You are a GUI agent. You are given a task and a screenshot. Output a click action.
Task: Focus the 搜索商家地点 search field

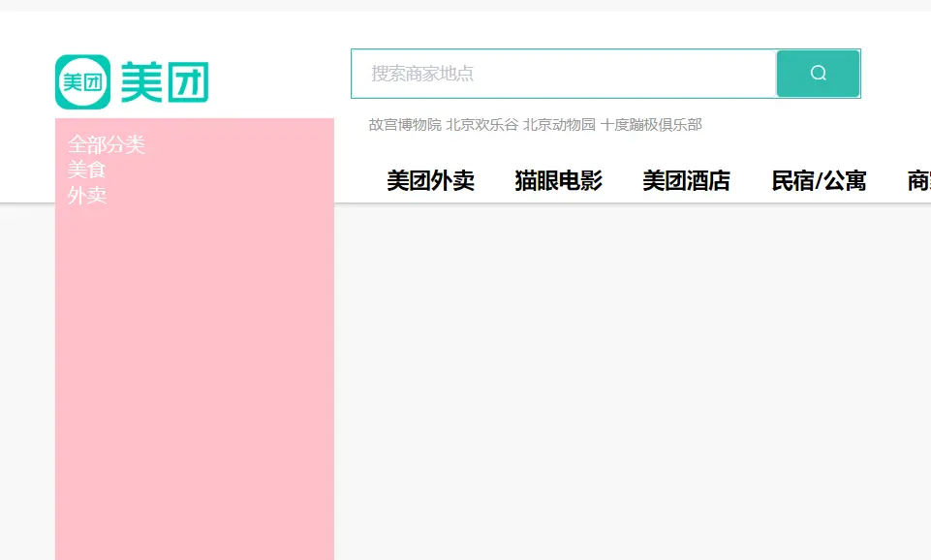564,74
